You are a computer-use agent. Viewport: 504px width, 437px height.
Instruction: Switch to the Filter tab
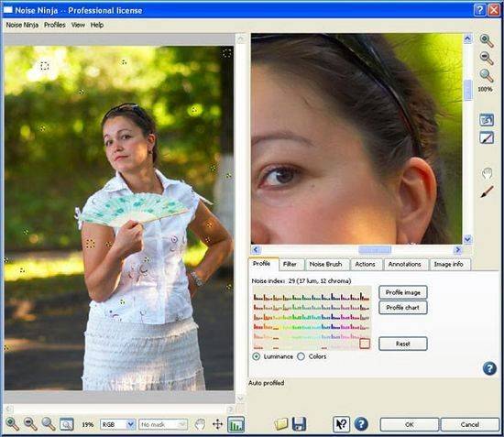tap(290, 264)
